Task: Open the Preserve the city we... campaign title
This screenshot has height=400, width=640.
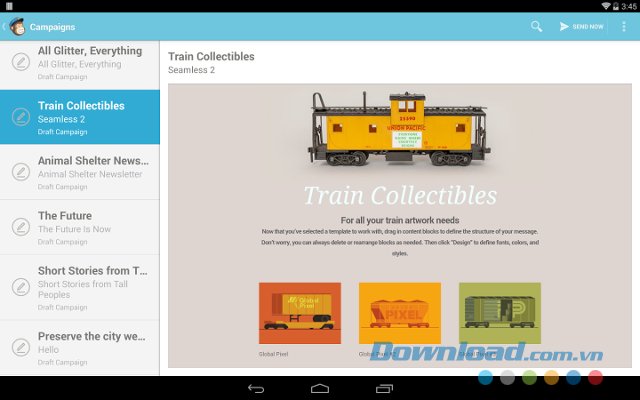Action: [91, 336]
